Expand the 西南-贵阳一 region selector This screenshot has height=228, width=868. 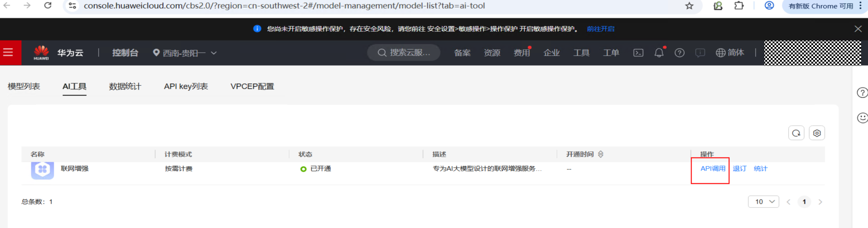pyautogui.click(x=185, y=53)
